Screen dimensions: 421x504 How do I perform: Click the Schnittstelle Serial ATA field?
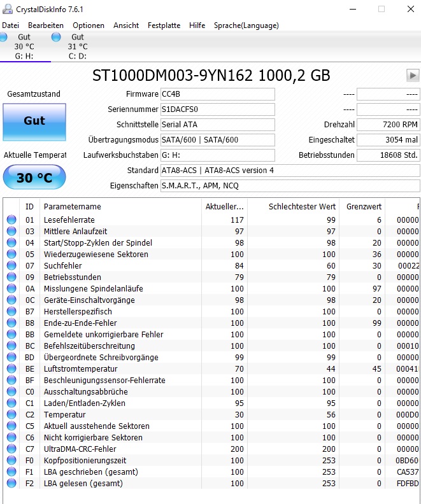pos(218,124)
